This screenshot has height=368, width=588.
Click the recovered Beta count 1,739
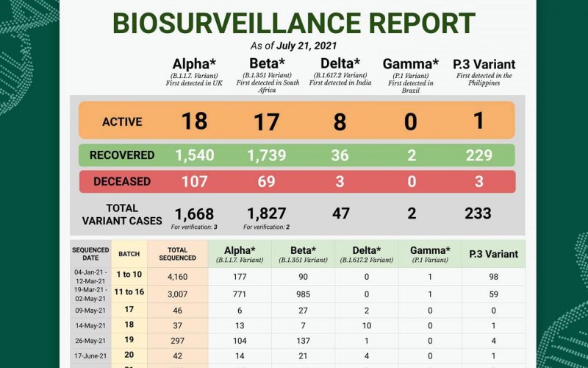pyautogui.click(x=267, y=155)
